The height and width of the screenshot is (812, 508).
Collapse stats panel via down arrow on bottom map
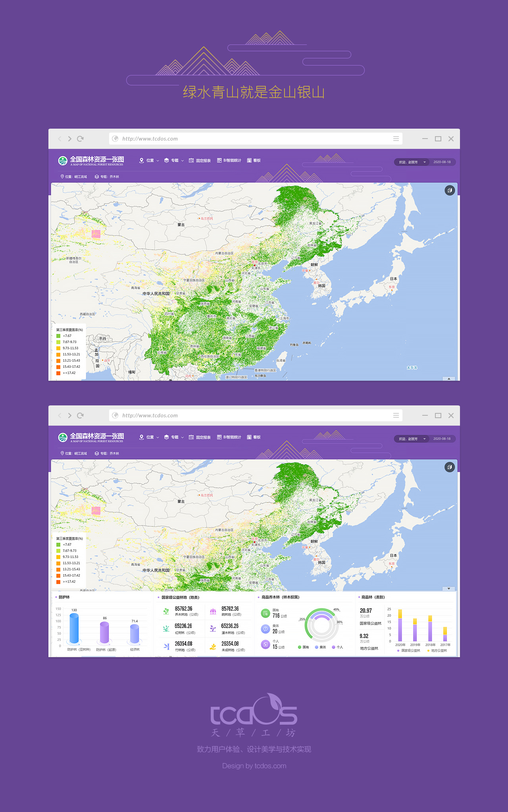pos(449,588)
